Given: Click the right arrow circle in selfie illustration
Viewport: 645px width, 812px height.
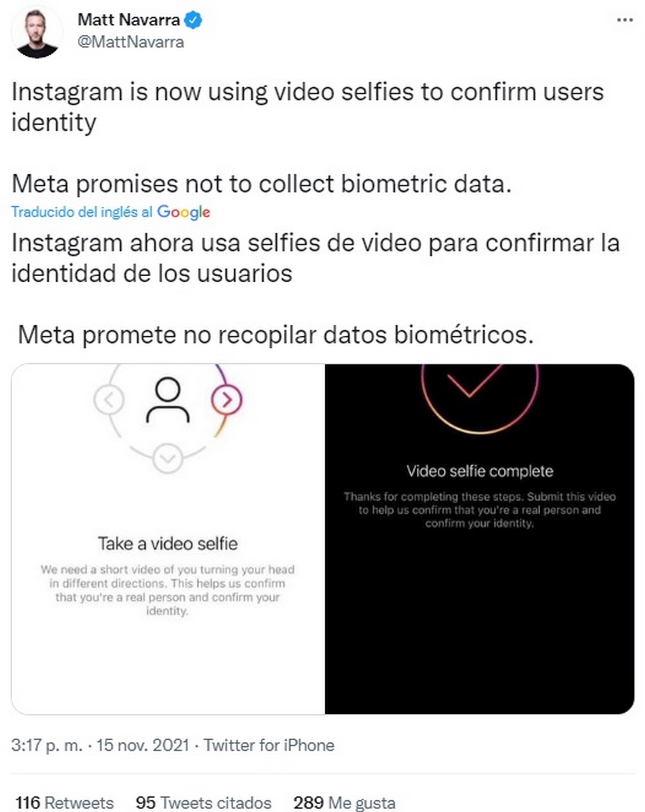Looking at the screenshot, I should pyautogui.click(x=227, y=400).
